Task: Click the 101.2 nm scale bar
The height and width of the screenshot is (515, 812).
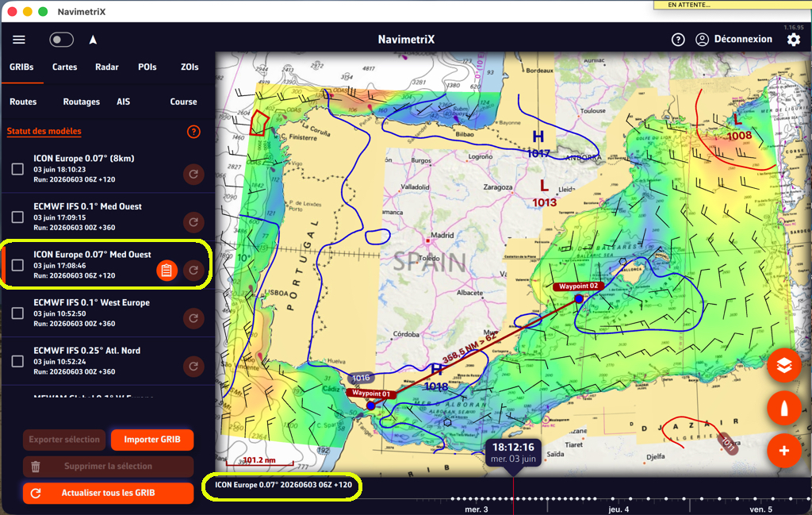Action: click(259, 460)
